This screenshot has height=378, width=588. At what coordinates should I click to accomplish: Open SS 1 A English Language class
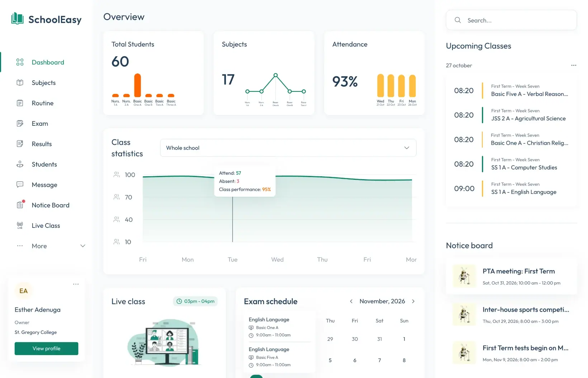point(512,188)
